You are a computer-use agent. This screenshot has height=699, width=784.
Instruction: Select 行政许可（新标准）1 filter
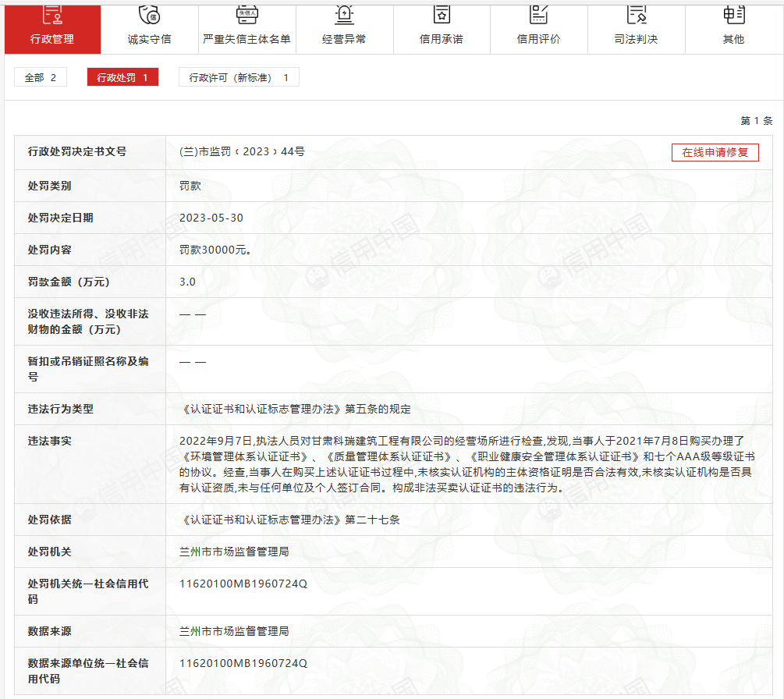(239, 77)
